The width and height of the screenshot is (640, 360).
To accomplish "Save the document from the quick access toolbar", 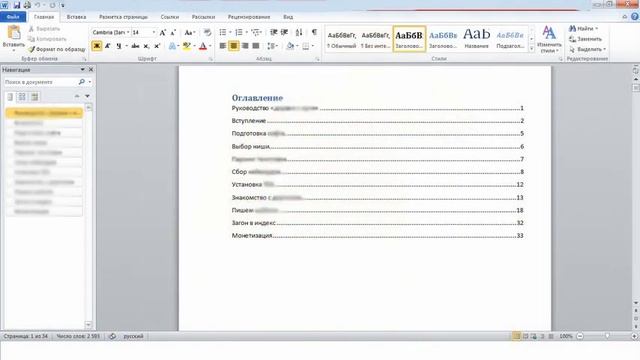I will 17,5.
